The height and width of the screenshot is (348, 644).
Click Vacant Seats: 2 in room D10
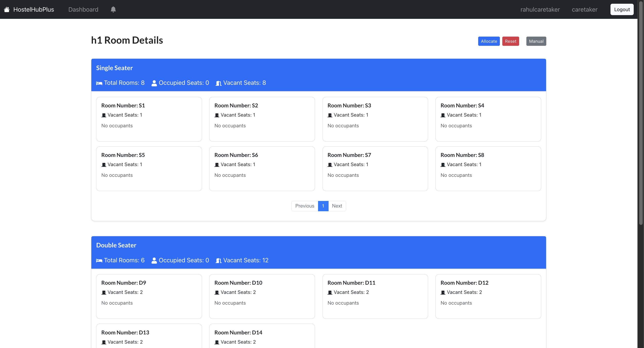point(238,292)
